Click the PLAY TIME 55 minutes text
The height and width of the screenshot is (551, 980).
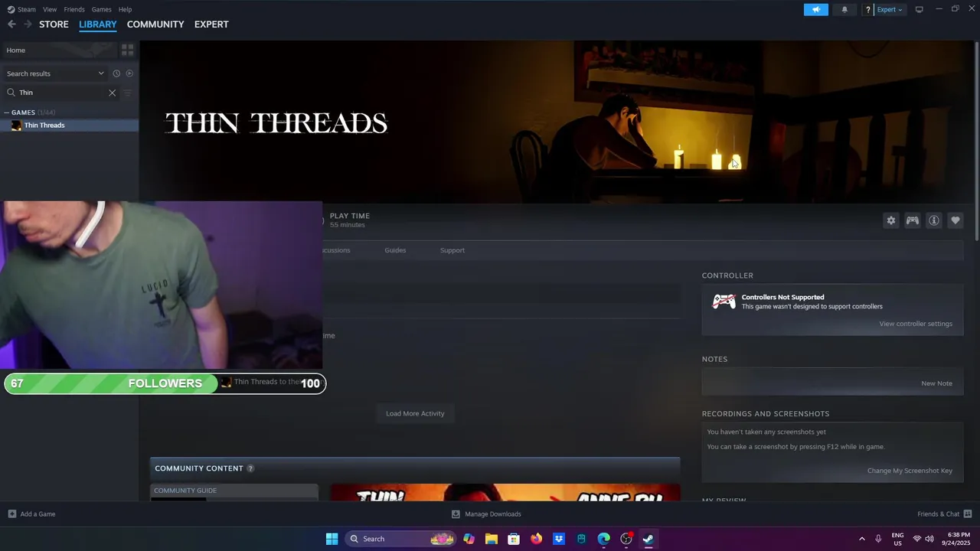coord(350,220)
